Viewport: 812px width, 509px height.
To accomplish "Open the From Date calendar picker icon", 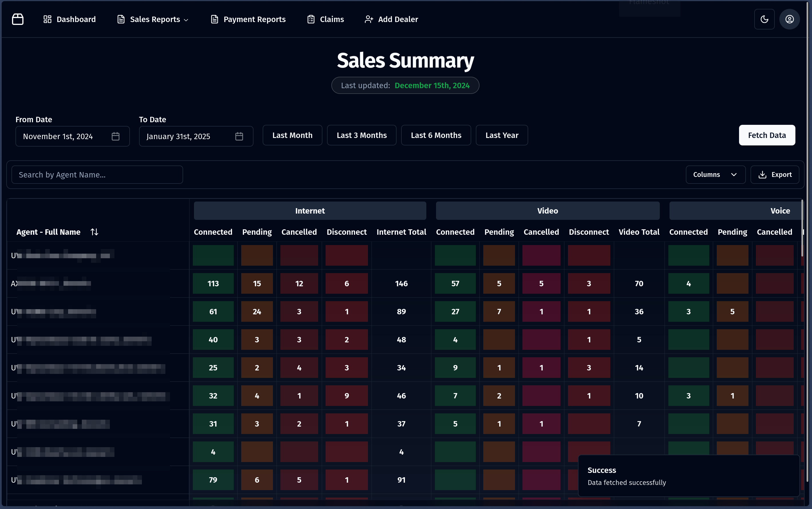I will tap(115, 136).
